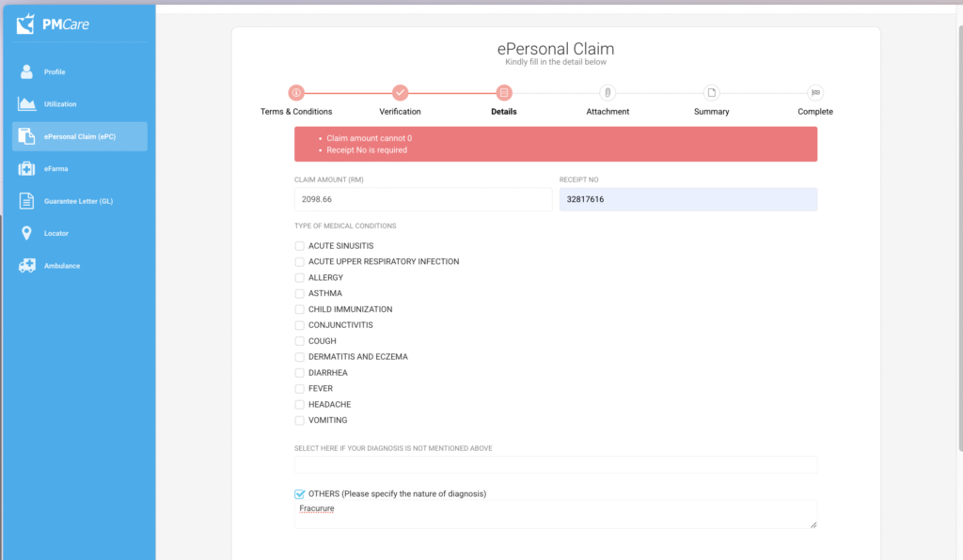Click the PMCare logo icon
Screen dimensions: 963x560
point(26,23)
